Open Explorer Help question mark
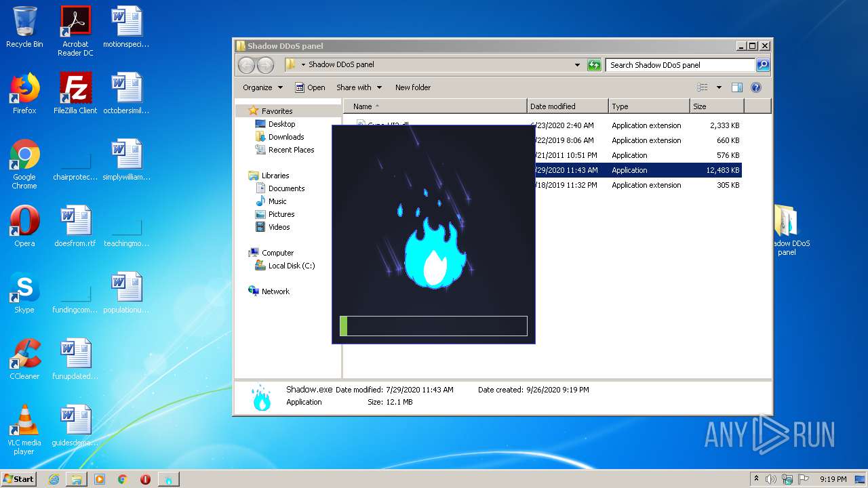 tap(756, 87)
